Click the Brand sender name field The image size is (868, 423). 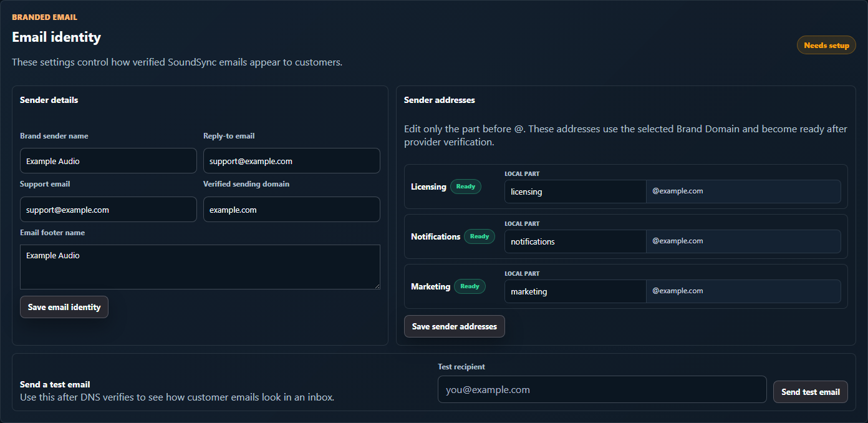pyautogui.click(x=109, y=161)
